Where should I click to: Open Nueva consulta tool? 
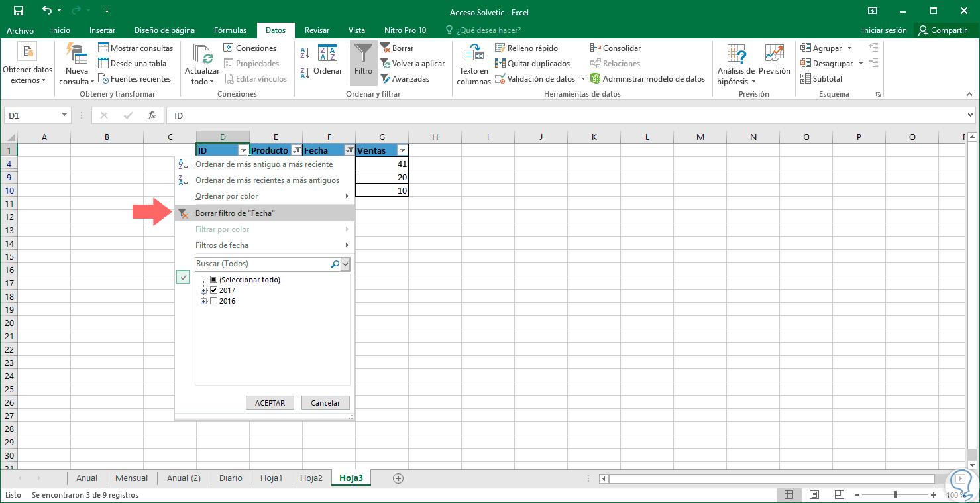tap(76, 64)
